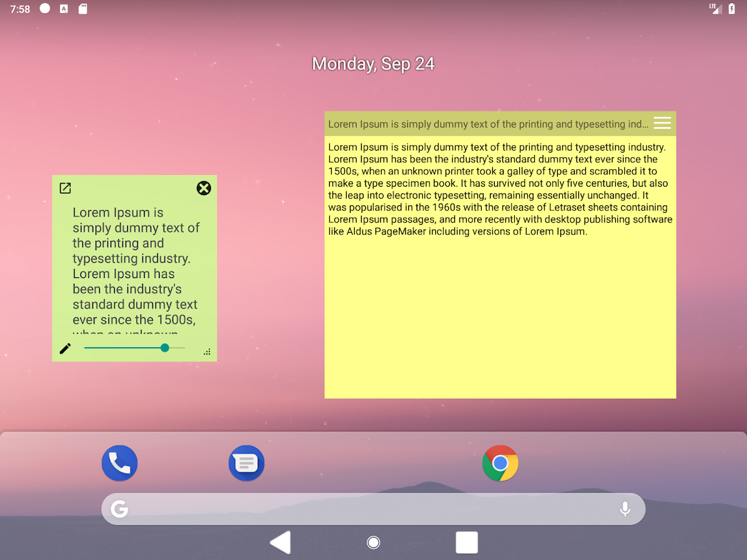The height and width of the screenshot is (560, 747).
Task: Open Recents with the square button
Action: click(466, 543)
